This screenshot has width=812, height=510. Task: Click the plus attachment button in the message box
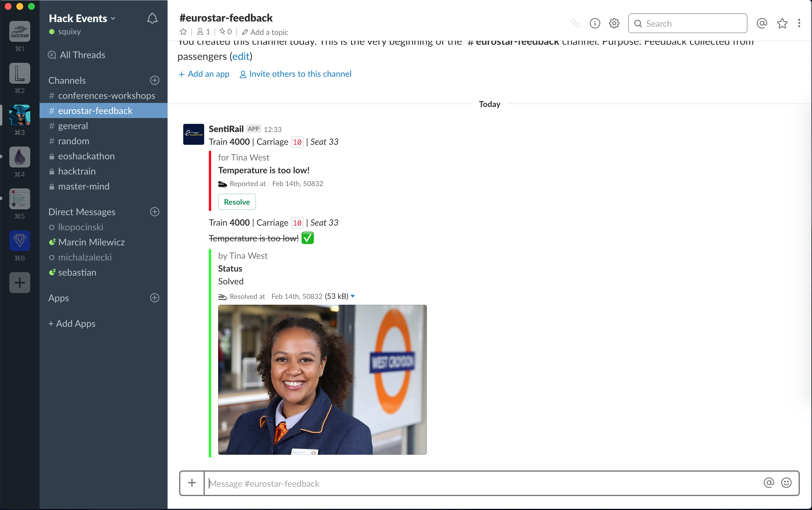click(192, 483)
